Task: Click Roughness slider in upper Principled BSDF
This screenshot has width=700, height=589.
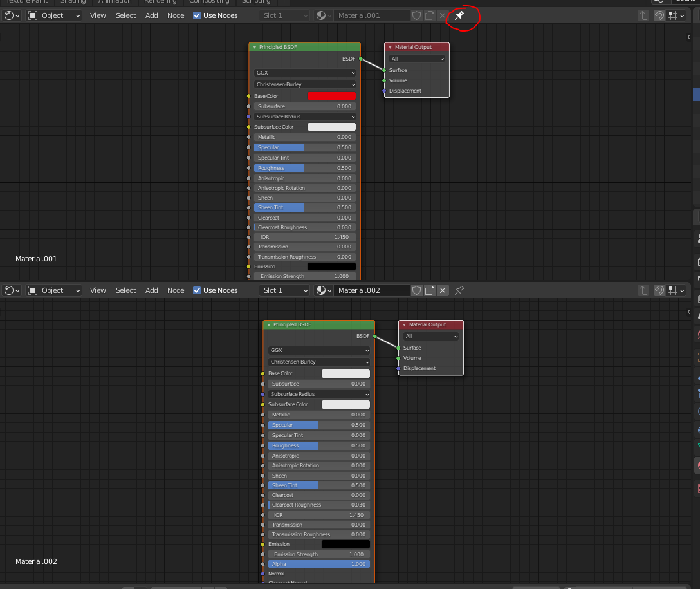Action: 305,169
